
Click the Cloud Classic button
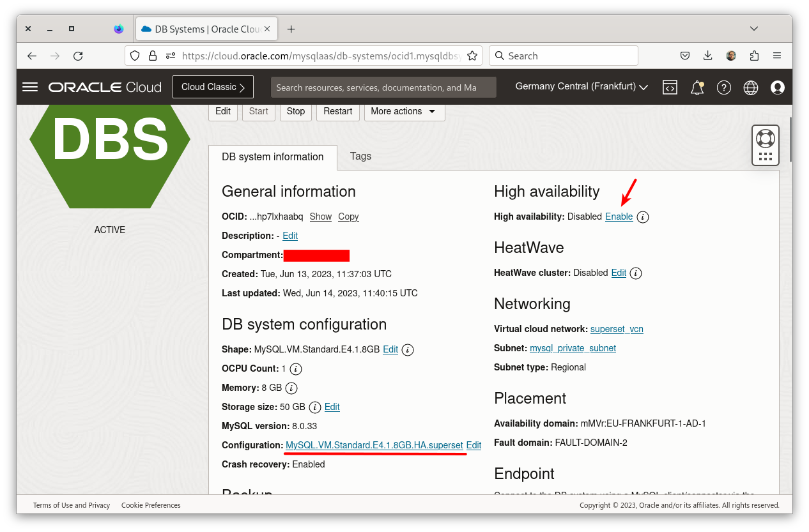(x=213, y=87)
